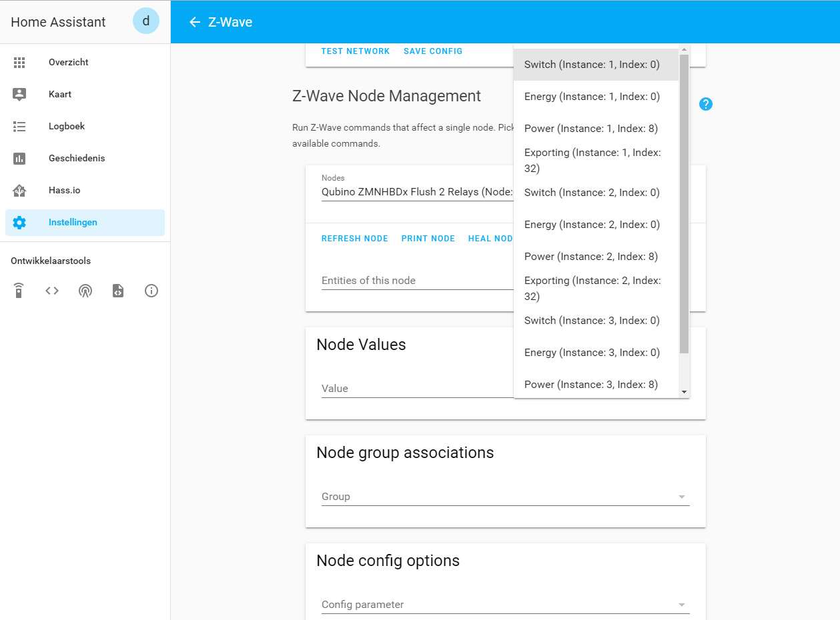
Task: Click the TEST NETWORK button
Action: (355, 51)
